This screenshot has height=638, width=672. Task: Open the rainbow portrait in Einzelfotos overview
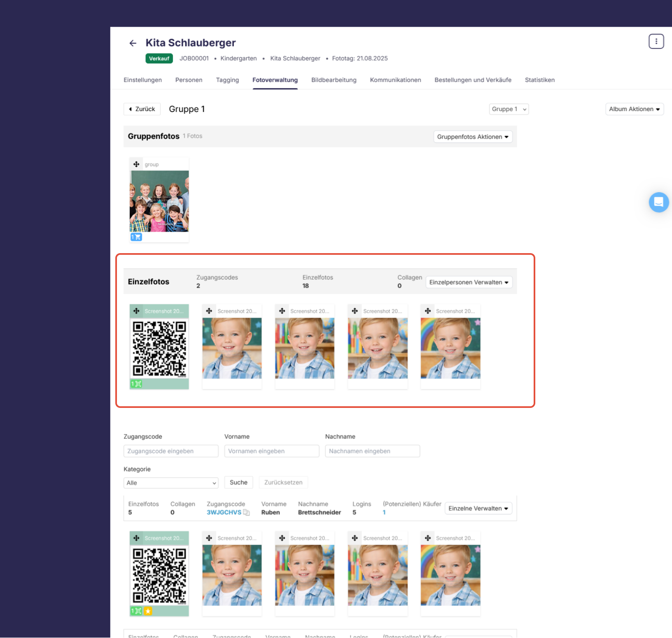[450, 348]
